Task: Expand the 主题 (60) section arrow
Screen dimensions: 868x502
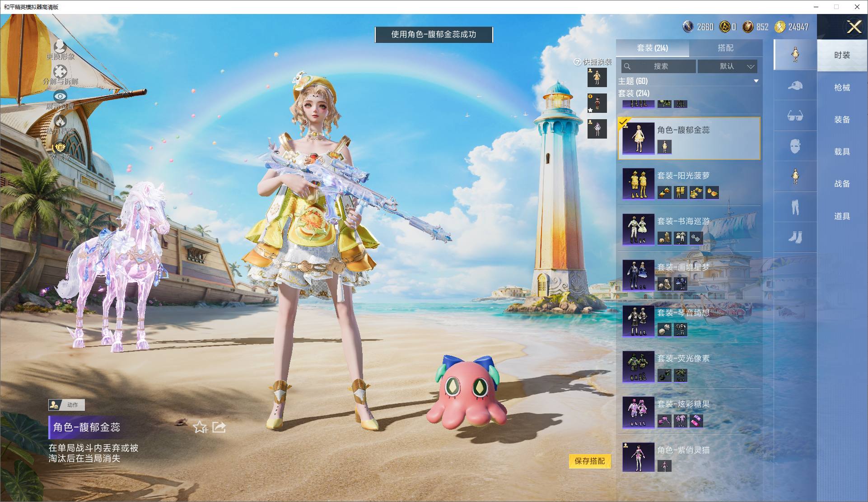Action: [756, 81]
